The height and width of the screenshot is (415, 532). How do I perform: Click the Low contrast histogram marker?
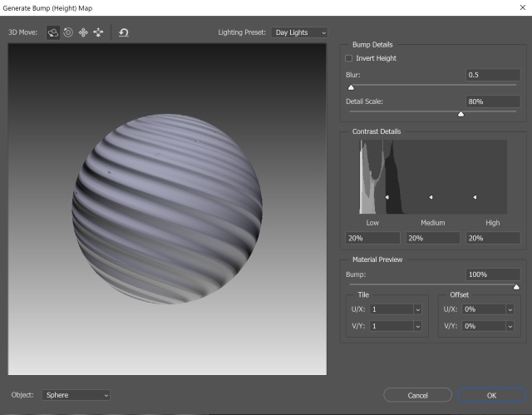click(387, 197)
